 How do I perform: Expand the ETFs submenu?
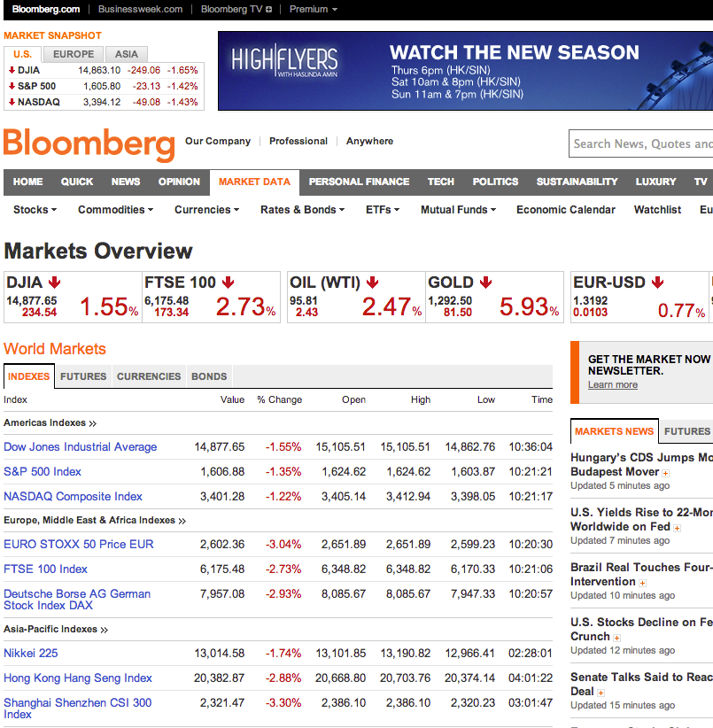click(x=383, y=210)
